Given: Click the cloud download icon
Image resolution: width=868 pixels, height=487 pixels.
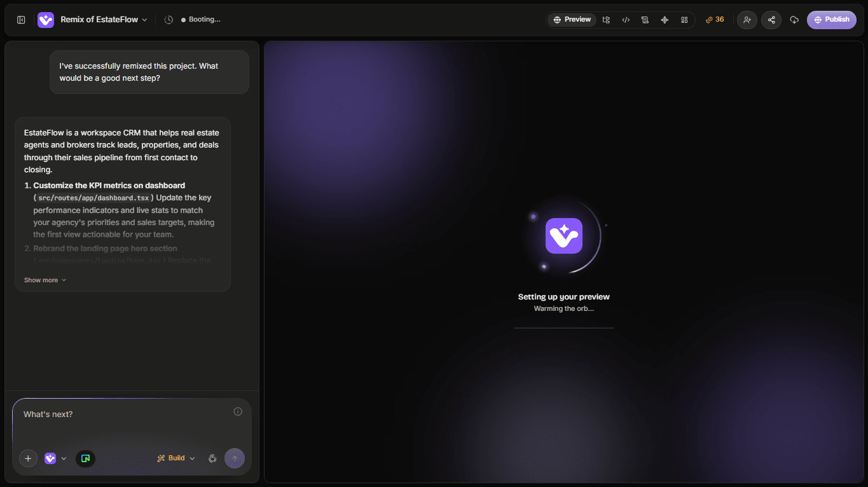Looking at the screenshot, I should [794, 20].
